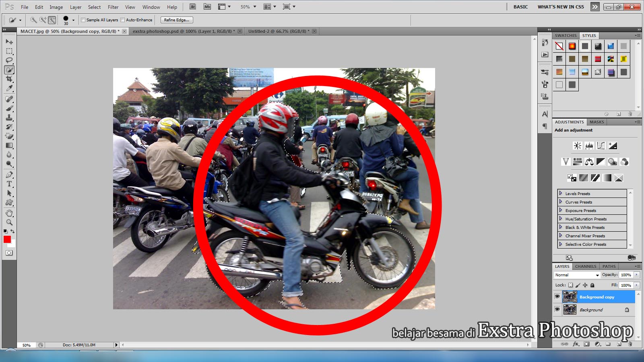Select the Quick Selection tool
Screen dimensions: 644x362
pyautogui.click(x=9, y=70)
